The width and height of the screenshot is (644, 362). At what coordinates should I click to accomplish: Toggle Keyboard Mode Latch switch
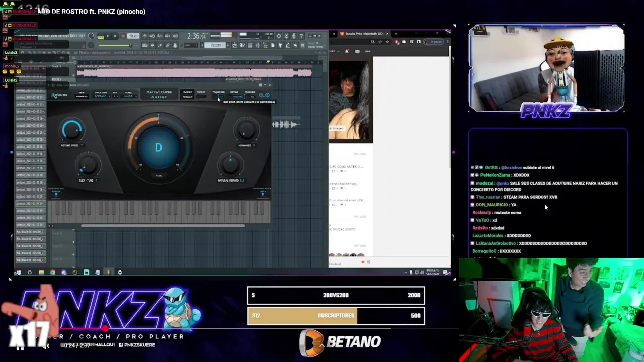click(x=263, y=195)
